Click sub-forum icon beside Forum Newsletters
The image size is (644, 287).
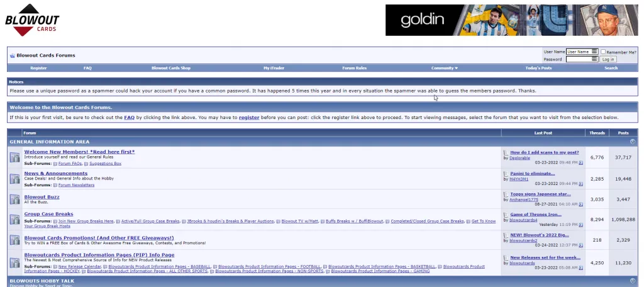55,185
